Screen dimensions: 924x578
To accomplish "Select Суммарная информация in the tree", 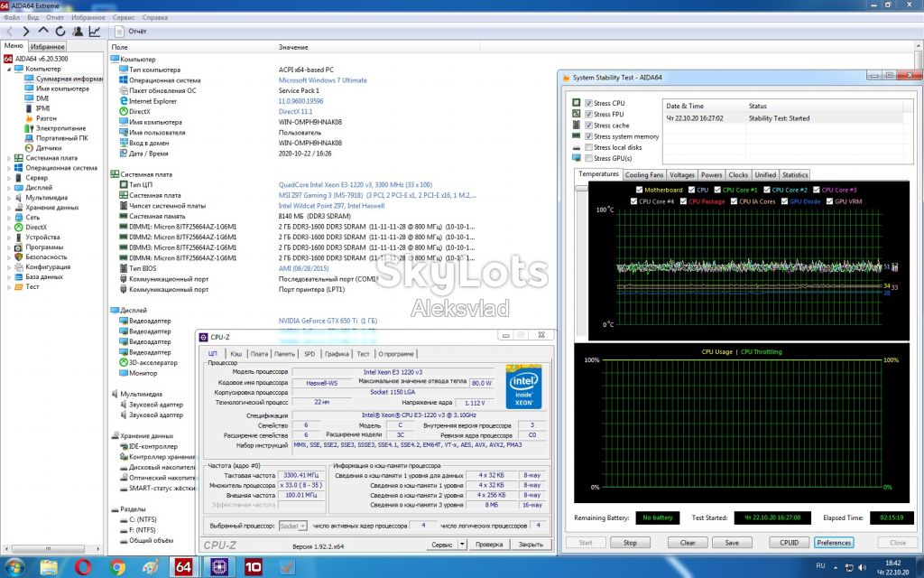I will 69,79.
